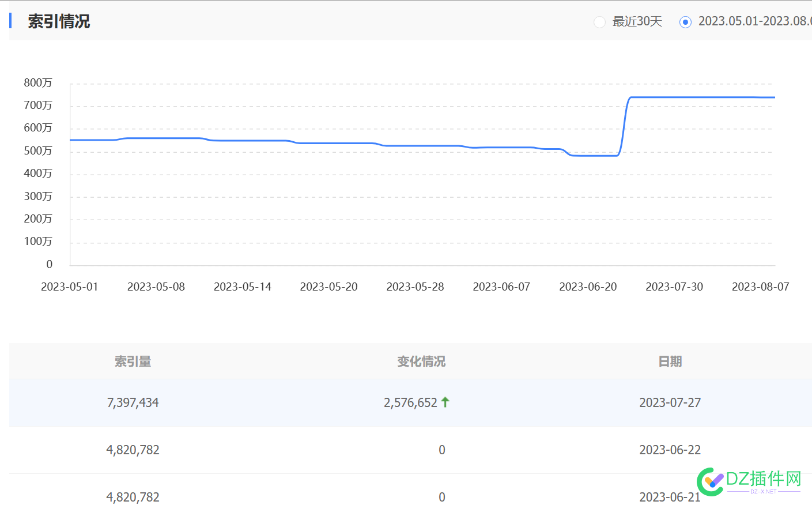Click the 索引情况 section heading
Viewport: 812px width, 505px height.
(x=59, y=21)
